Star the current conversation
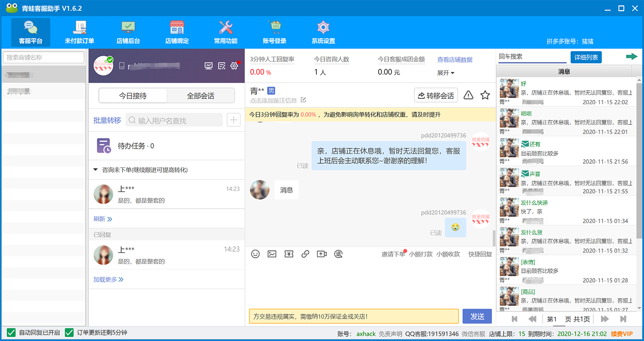644x341 pixels. coord(485,95)
